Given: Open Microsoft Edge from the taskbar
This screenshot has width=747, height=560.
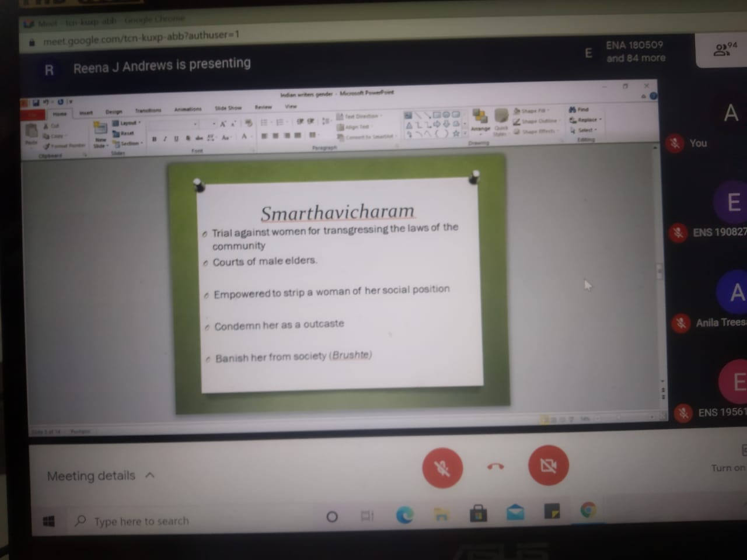Looking at the screenshot, I should (404, 514).
